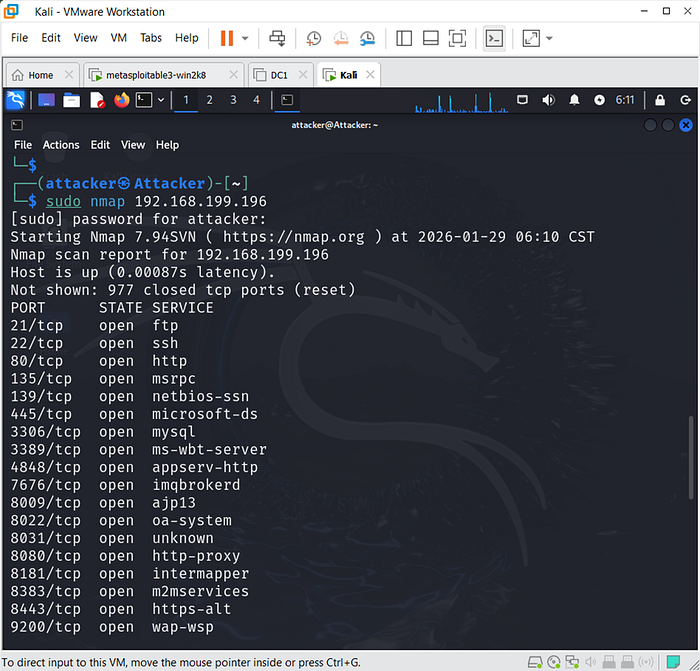Click the stretch guest display icon
The height and width of the screenshot is (671, 700).
tap(531, 38)
